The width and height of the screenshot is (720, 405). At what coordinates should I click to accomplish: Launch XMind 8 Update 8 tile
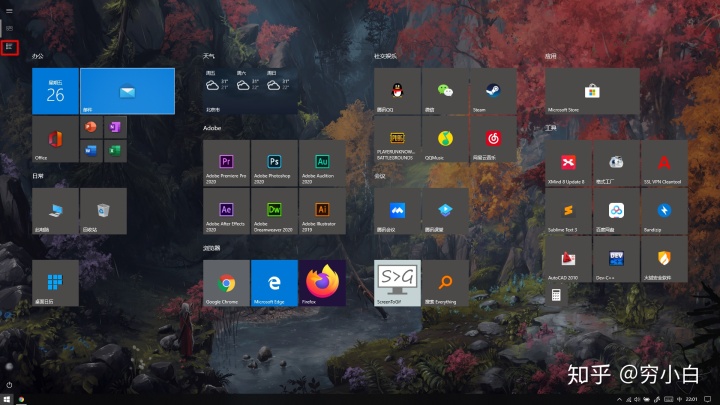[x=568, y=163]
